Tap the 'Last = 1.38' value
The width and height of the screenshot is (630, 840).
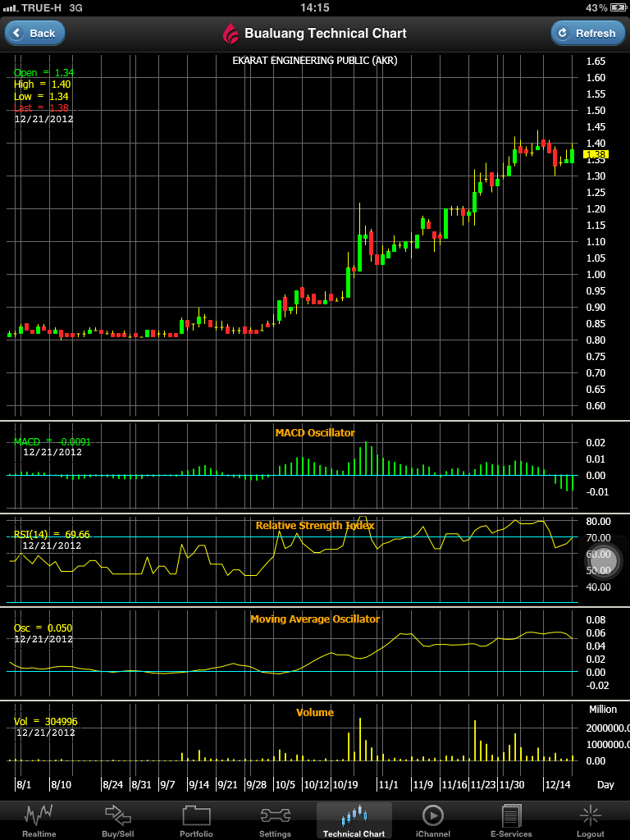[x=41, y=107]
